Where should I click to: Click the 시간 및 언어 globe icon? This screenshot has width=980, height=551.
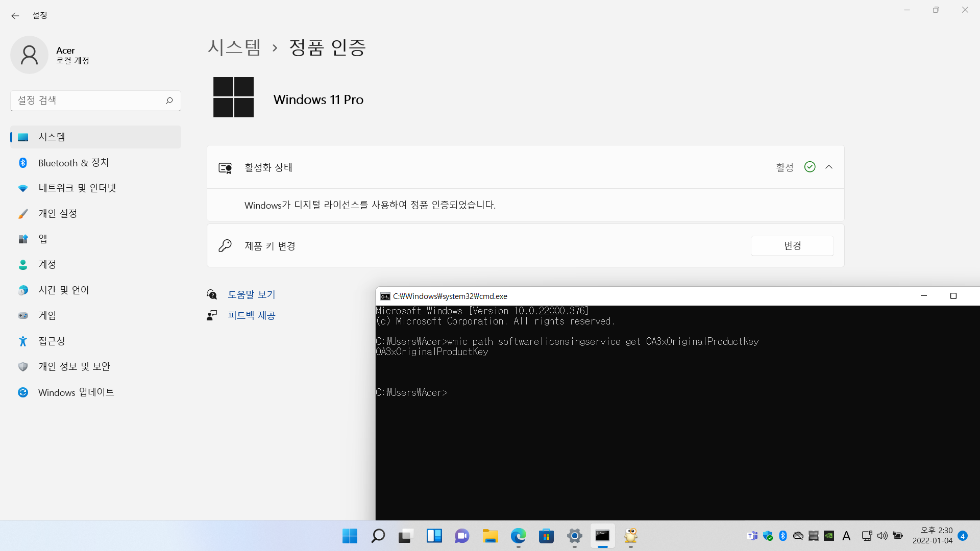point(23,290)
